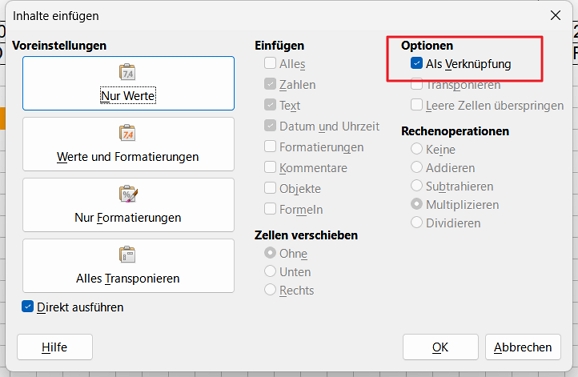This screenshot has width=578, height=377.
Task: Open help via the Hilfe button
Action: coord(55,347)
